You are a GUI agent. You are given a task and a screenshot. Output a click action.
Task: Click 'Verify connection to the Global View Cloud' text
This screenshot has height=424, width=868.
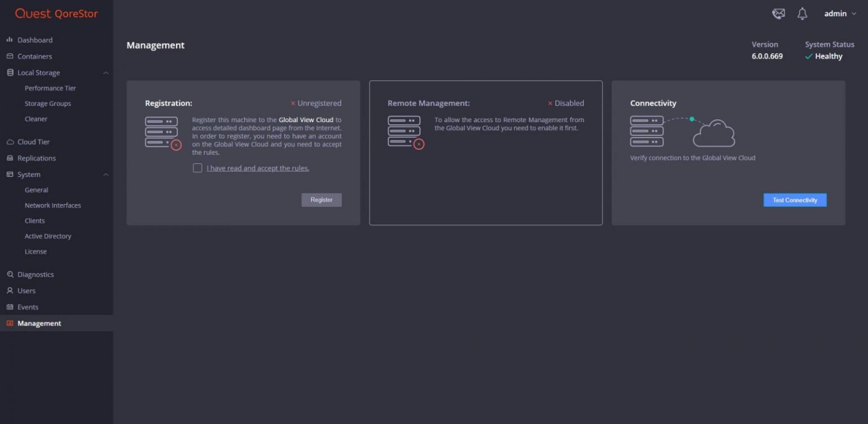coord(693,158)
